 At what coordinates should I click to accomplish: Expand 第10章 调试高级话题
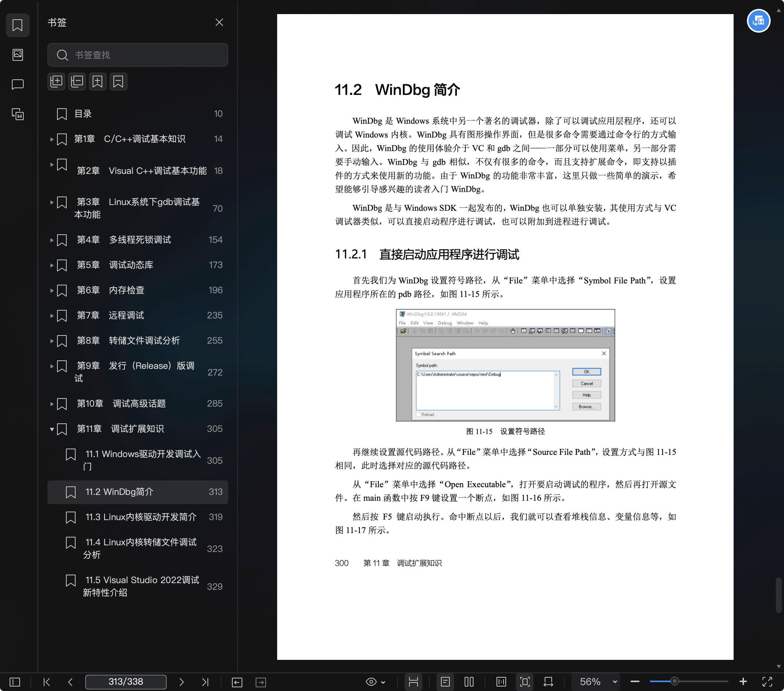(x=52, y=404)
